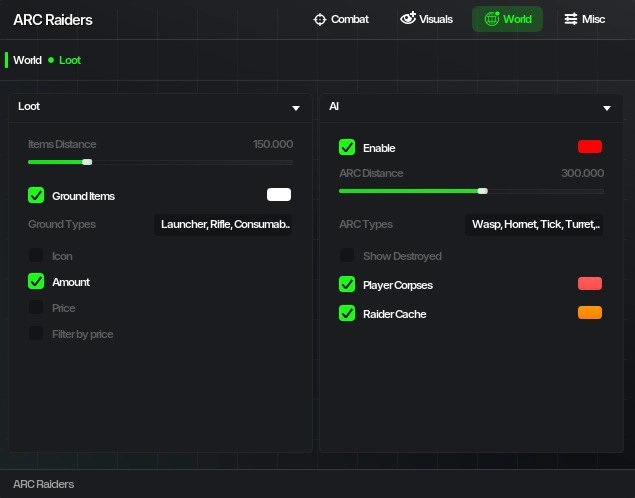Image resolution: width=635 pixels, height=498 pixels.
Task: Toggle the AI Enable checkbox
Action: coord(347,148)
